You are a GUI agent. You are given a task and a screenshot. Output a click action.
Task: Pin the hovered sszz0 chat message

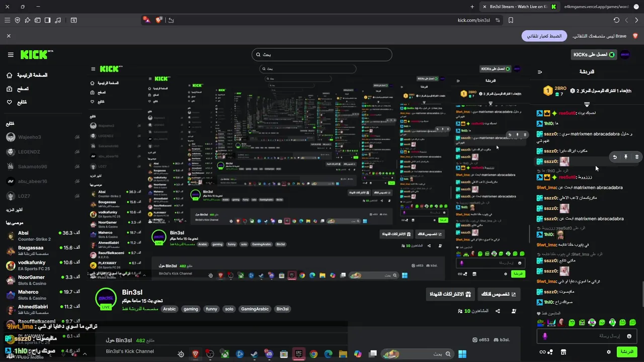point(626,157)
